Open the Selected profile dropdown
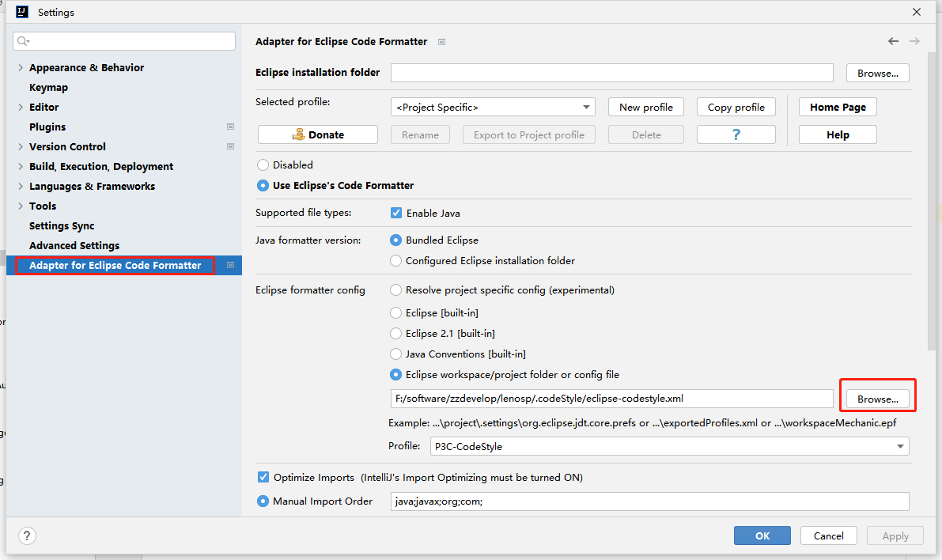This screenshot has height=560, width=942. coord(492,107)
